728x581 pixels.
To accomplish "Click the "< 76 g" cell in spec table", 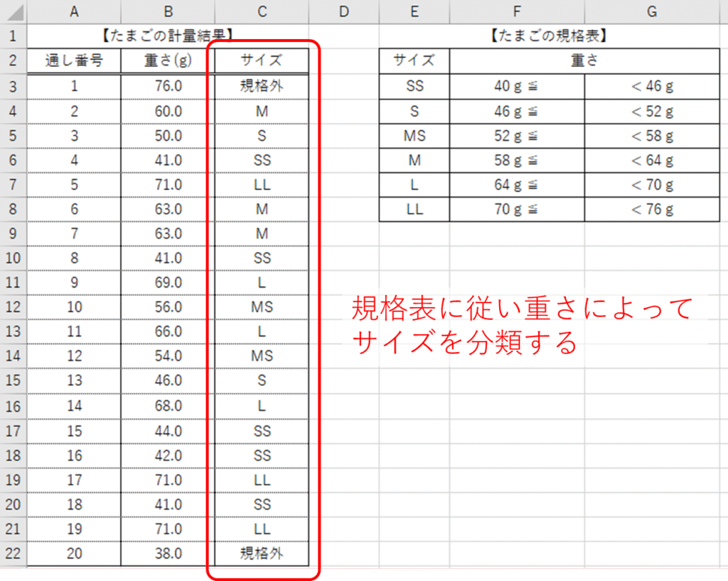I will 652,209.
